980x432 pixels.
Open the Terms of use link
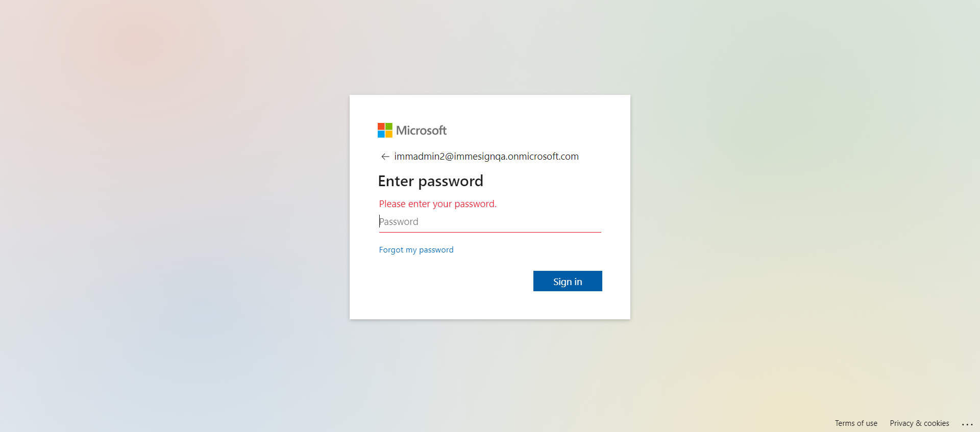856,423
